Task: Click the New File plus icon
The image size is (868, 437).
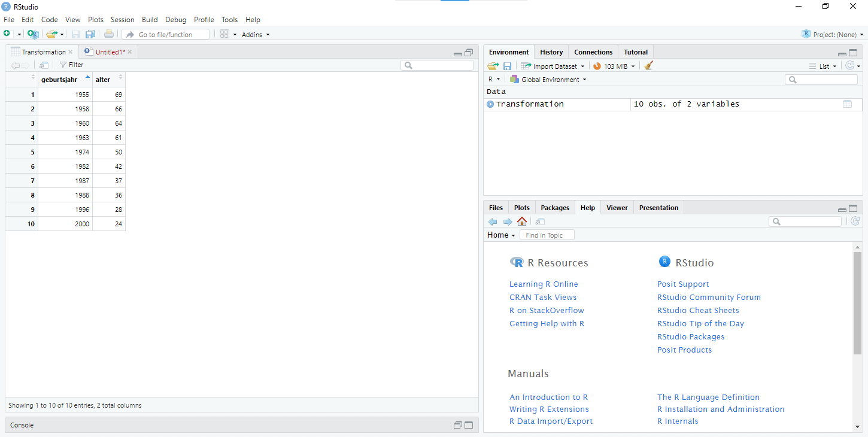Action: point(7,34)
